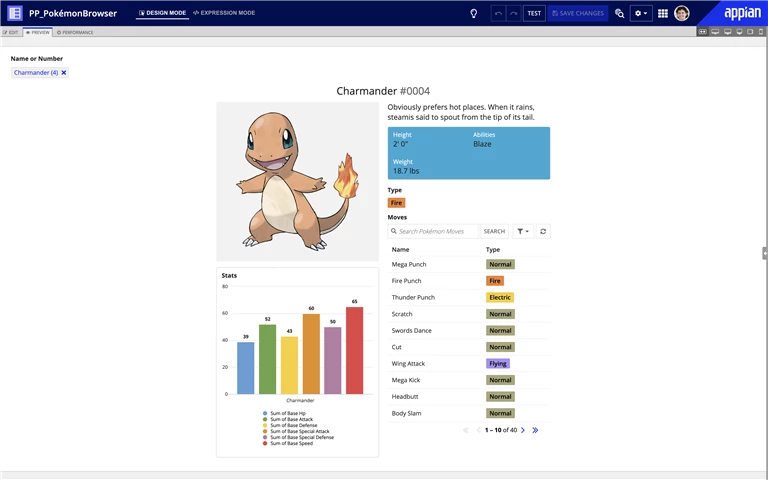Click the refresh moves grid icon
The height and width of the screenshot is (480, 768).
click(x=543, y=231)
